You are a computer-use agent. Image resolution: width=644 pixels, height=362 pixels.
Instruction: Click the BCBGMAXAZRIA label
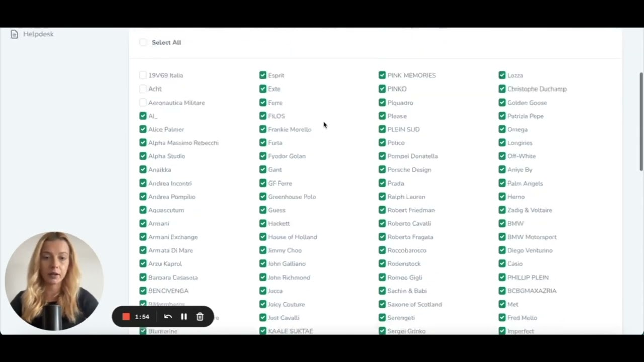click(532, 291)
